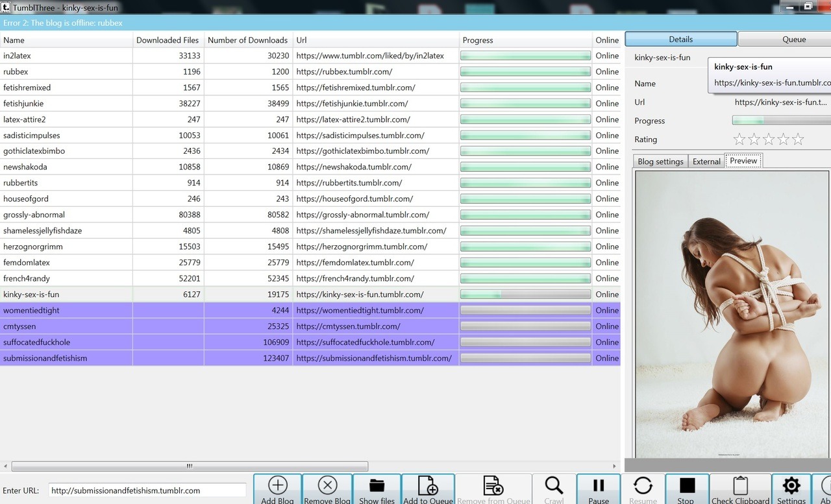Viewport: 831px width, 504px height.
Task: Open the Blog settings tab
Action: pyautogui.click(x=660, y=162)
